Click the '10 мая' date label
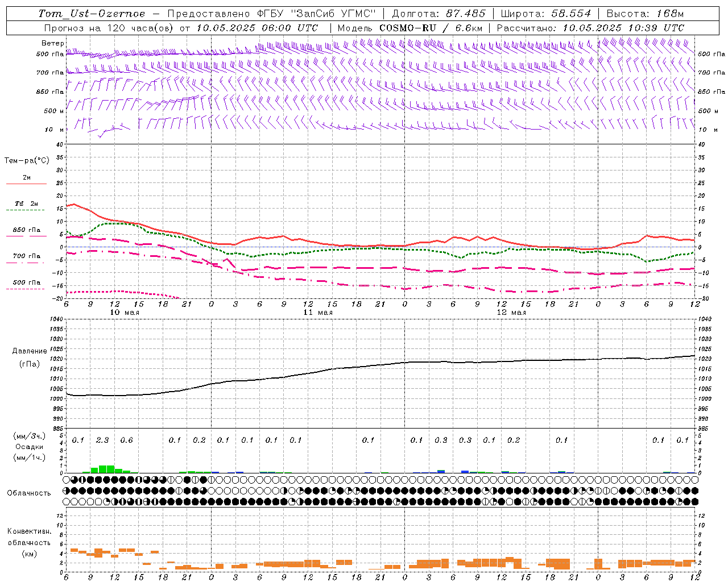 [125, 313]
